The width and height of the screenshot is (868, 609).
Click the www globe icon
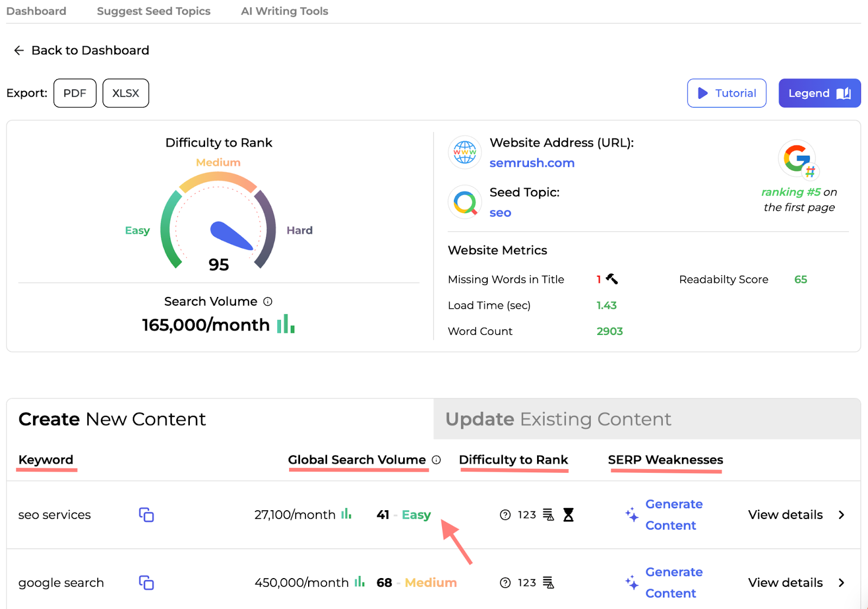(465, 152)
